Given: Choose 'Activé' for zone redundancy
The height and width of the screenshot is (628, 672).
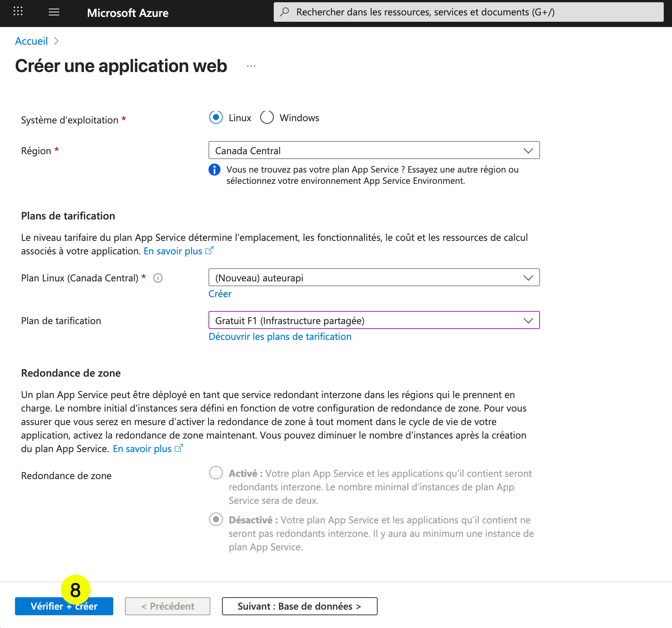Looking at the screenshot, I should pyautogui.click(x=216, y=473).
